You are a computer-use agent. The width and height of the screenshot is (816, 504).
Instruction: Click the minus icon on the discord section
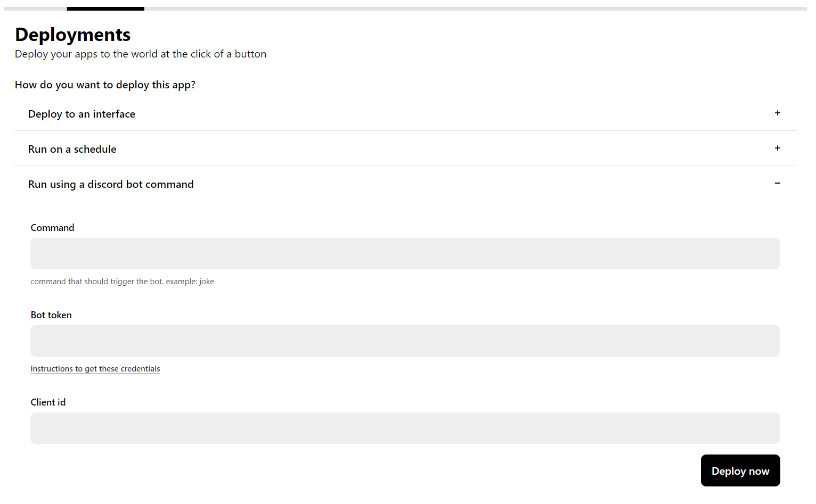(x=777, y=183)
